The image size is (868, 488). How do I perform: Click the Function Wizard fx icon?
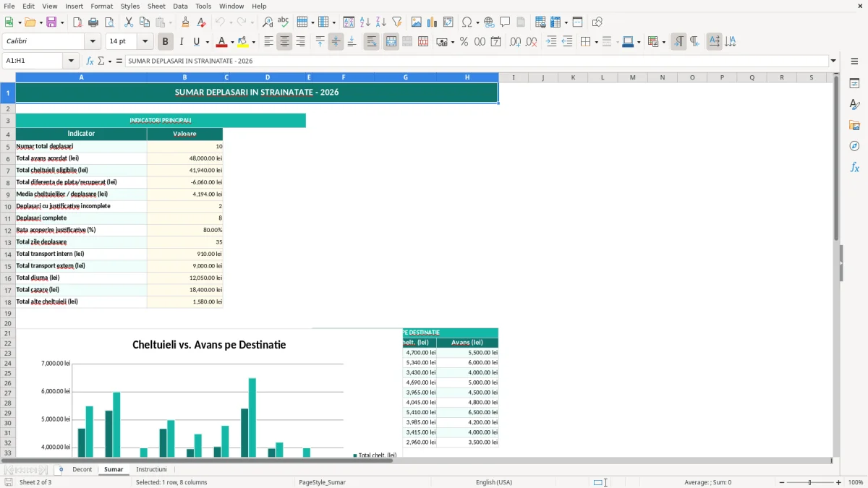pyautogui.click(x=90, y=61)
